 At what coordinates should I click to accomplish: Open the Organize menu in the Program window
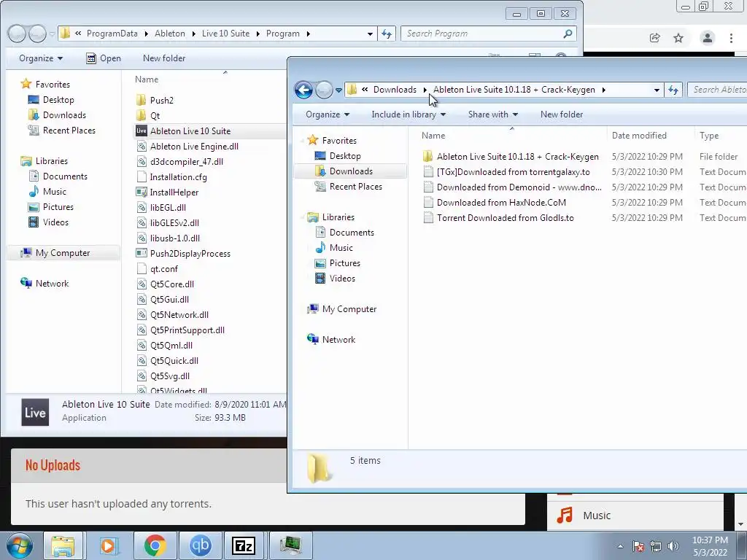(41, 58)
